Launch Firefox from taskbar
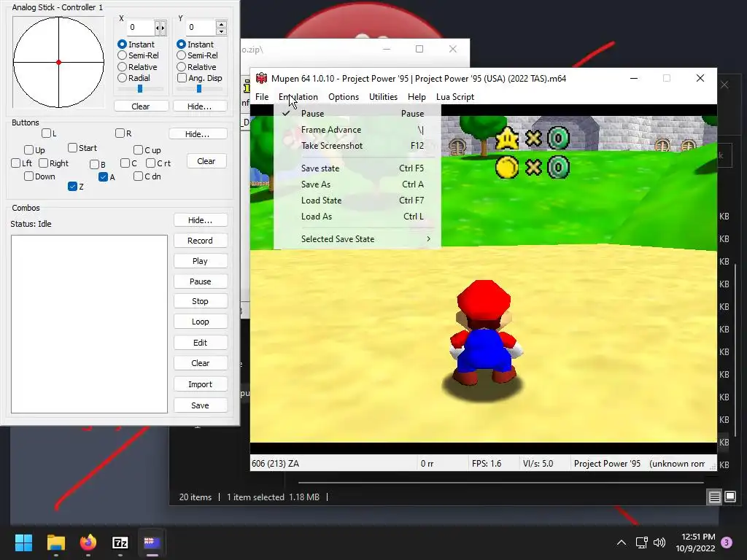The image size is (747, 560). (x=88, y=542)
